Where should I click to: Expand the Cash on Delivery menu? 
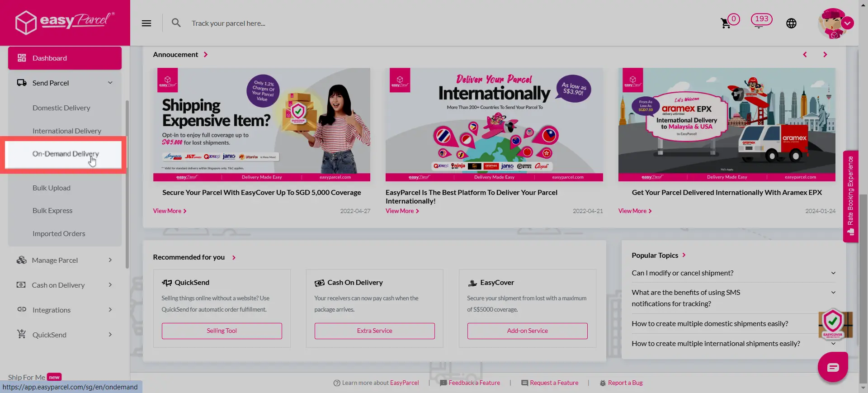[x=110, y=284]
